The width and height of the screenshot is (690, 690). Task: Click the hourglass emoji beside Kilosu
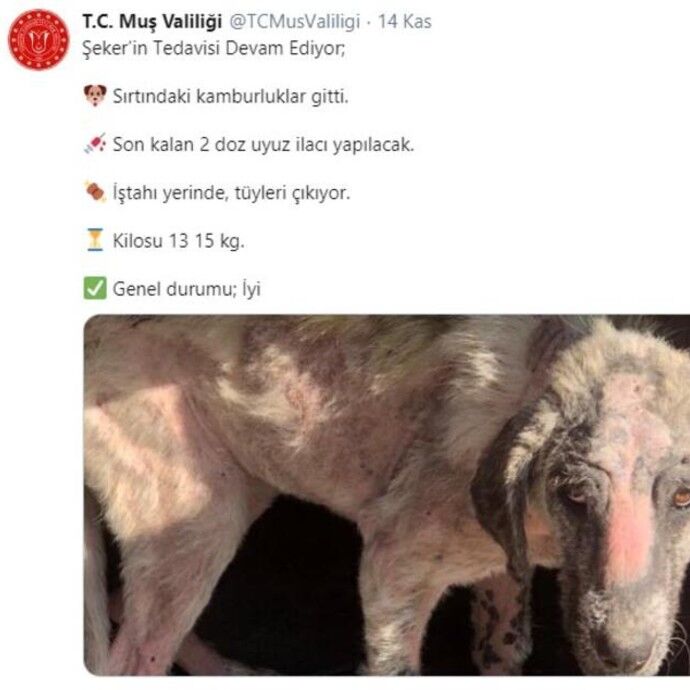click(x=95, y=240)
